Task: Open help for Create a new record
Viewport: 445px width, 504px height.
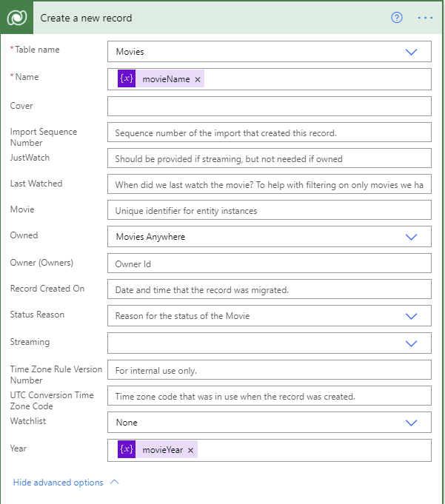Action: pyautogui.click(x=396, y=17)
